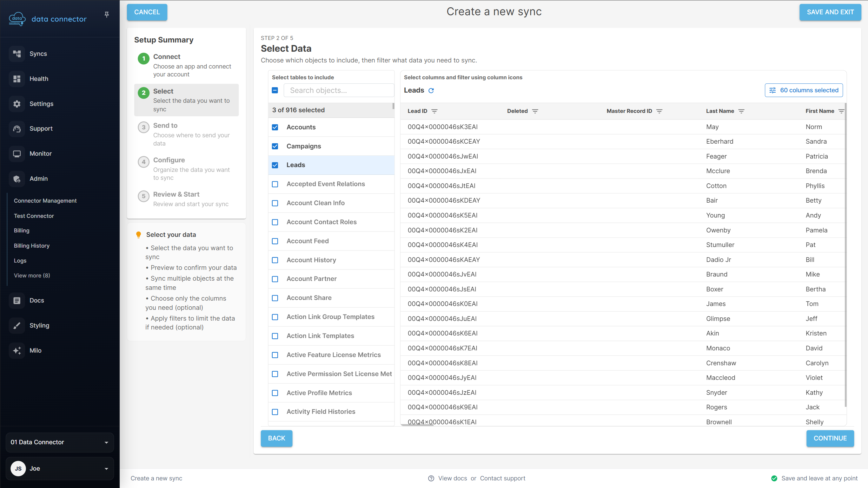Open the Styling brush icon
Image resolution: width=868 pixels, height=488 pixels.
pyautogui.click(x=17, y=325)
